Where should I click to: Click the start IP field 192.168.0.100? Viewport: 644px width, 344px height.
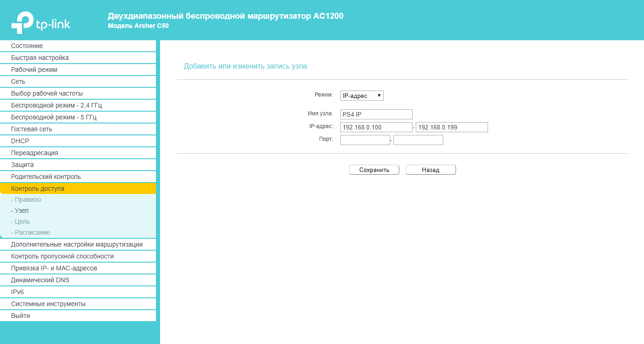point(376,127)
